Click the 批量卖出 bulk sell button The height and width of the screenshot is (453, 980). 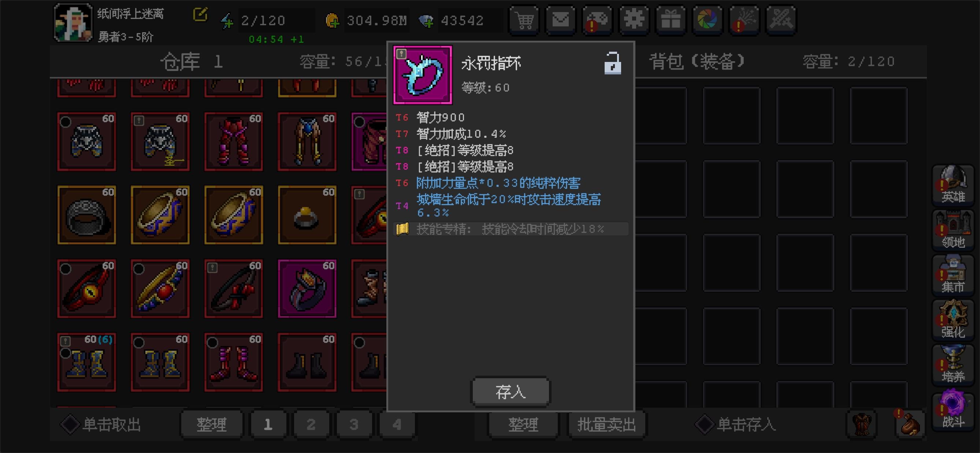606,424
